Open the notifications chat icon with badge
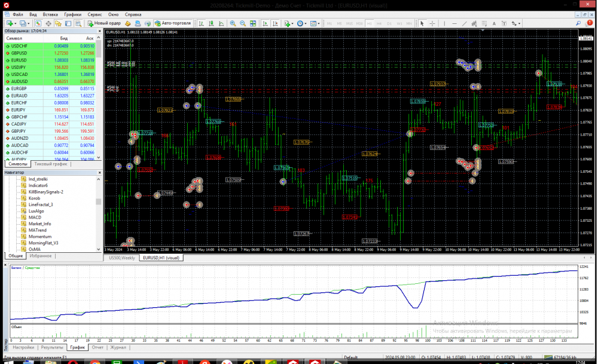 589,23
